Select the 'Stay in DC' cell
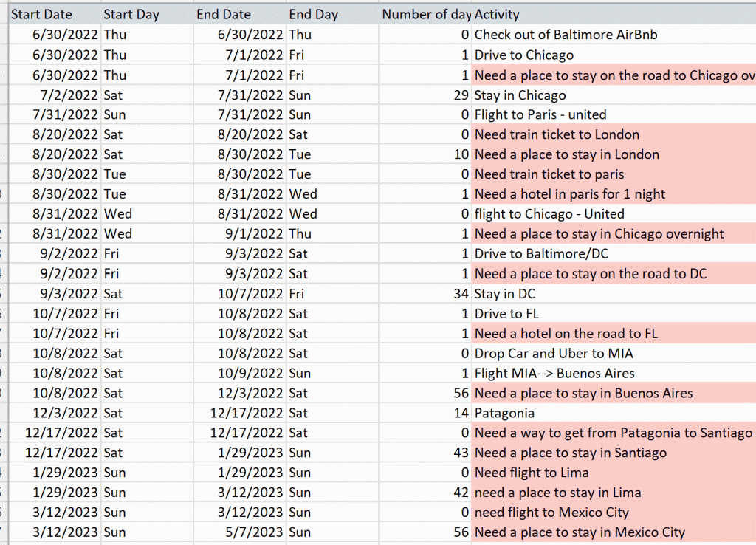756x545 pixels. click(505, 294)
